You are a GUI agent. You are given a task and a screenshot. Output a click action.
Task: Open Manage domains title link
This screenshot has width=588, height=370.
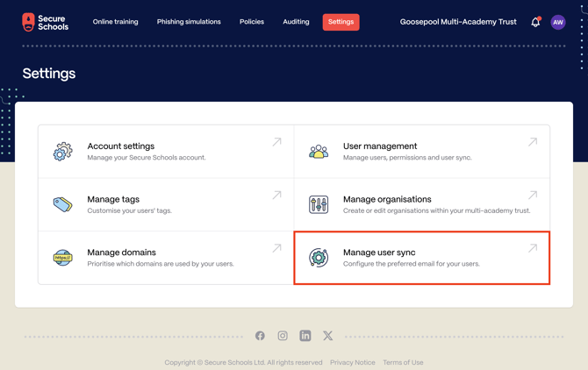click(x=121, y=253)
